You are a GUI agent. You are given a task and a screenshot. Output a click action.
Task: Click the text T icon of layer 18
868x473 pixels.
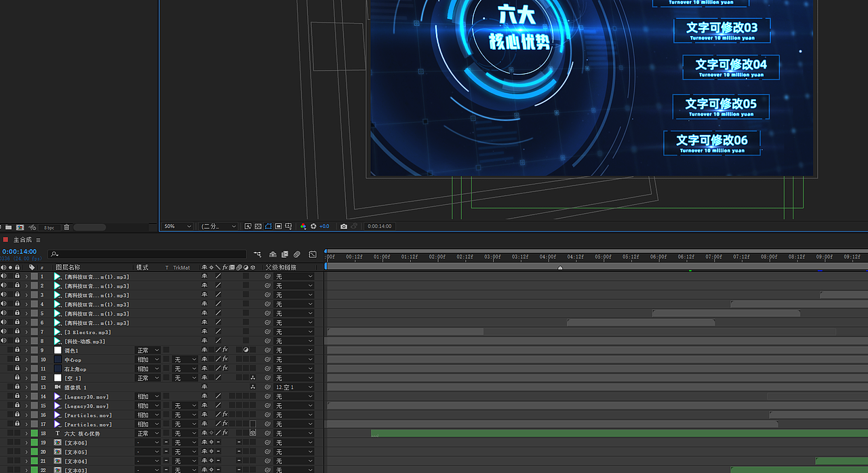pyautogui.click(x=58, y=433)
